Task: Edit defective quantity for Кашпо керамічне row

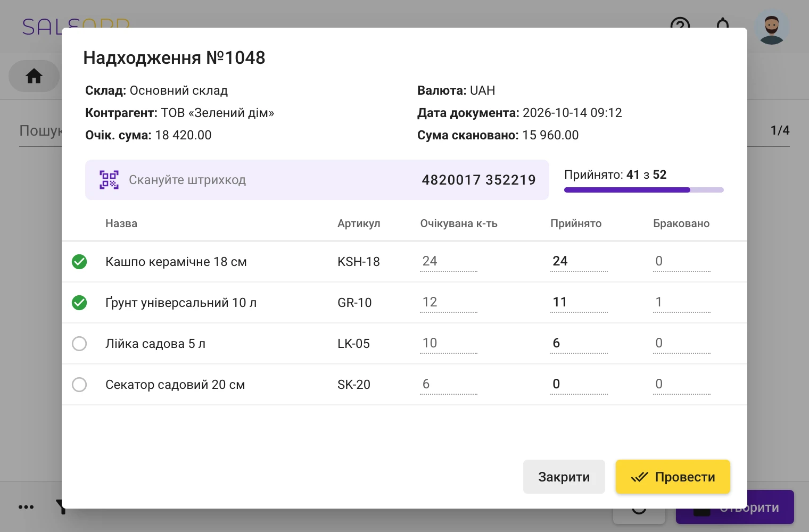Action: pyautogui.click(x=682, y=261)
